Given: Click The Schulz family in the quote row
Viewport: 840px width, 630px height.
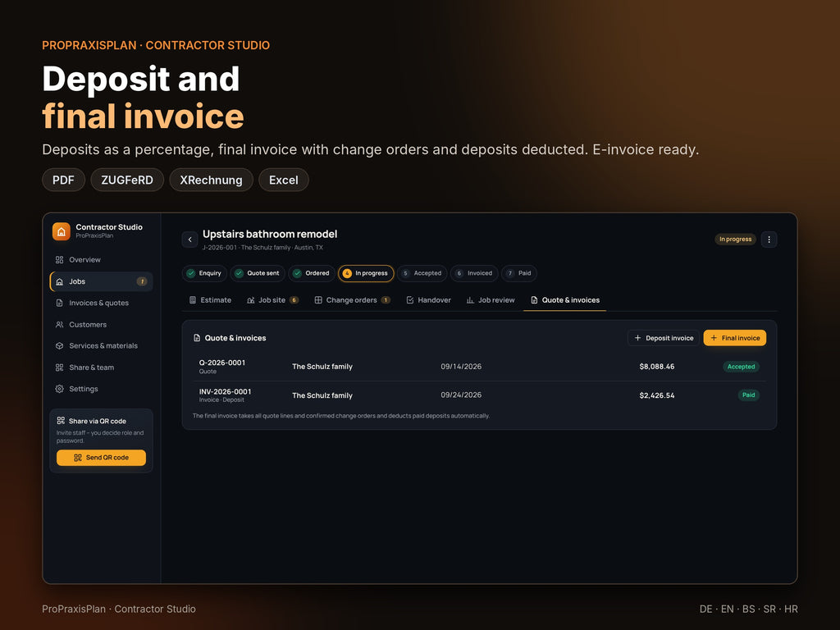Looking at the screenshot, I should pyautogui.click(x=322, y=367).
